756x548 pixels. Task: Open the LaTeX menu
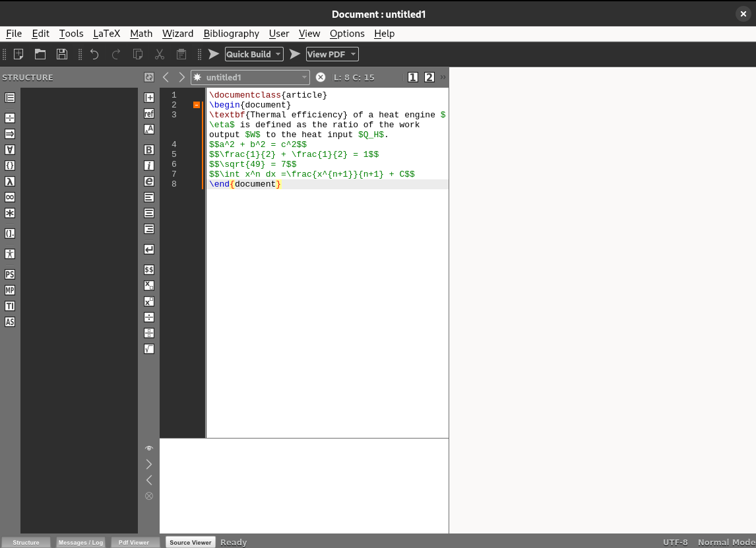click(x=106, y=34)
